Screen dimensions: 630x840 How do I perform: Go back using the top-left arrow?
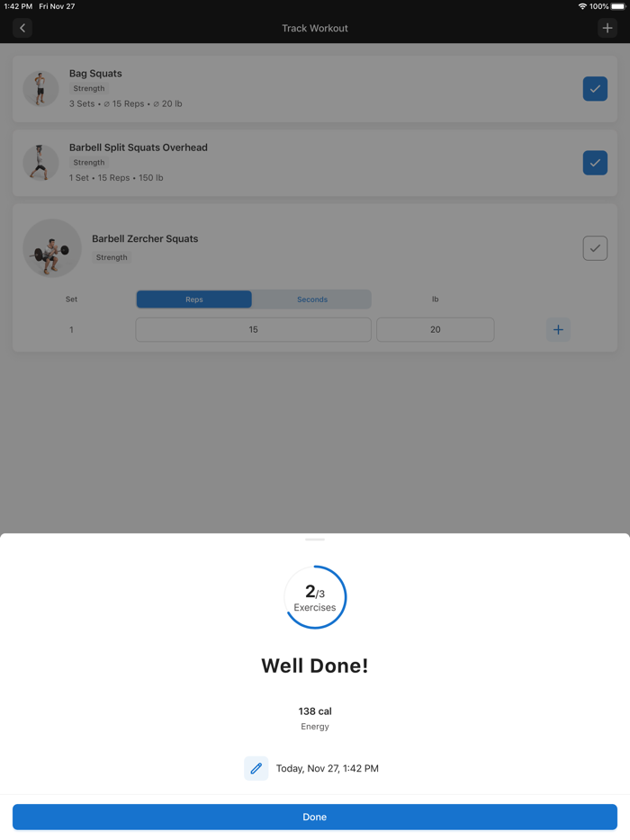(22, 28)
